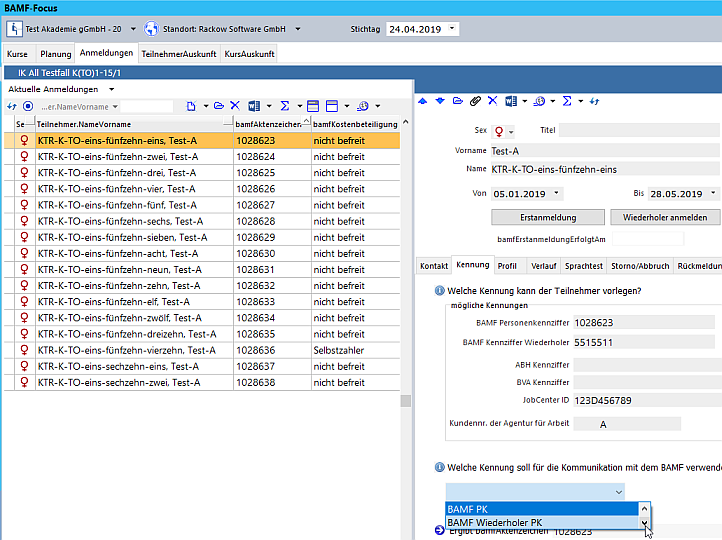Open the Profil tab
Image resolution: width=722 pixels, height=540 pixels.
507,266
